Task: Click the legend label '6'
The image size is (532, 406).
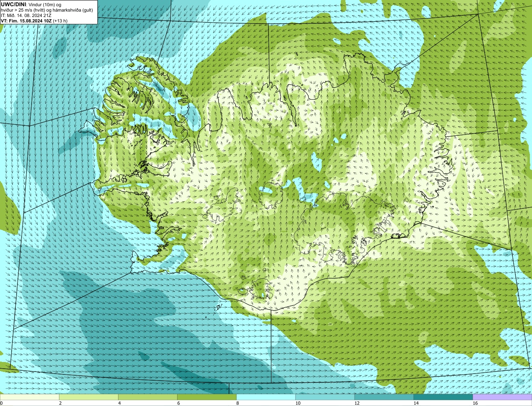Action: pyautogui.click(x=178, y=403)
